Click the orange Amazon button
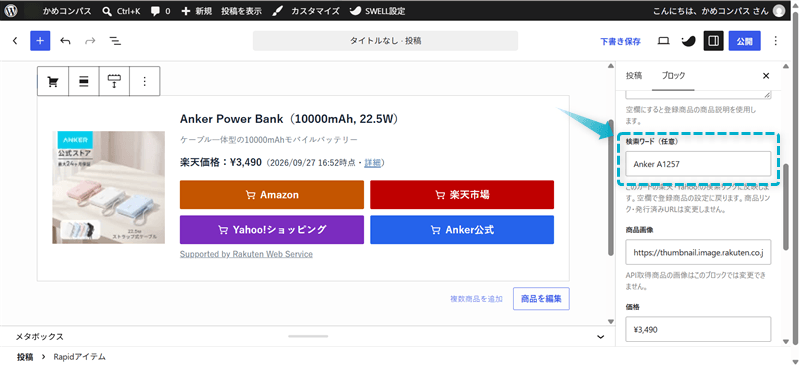 click(x=272, y=194)
